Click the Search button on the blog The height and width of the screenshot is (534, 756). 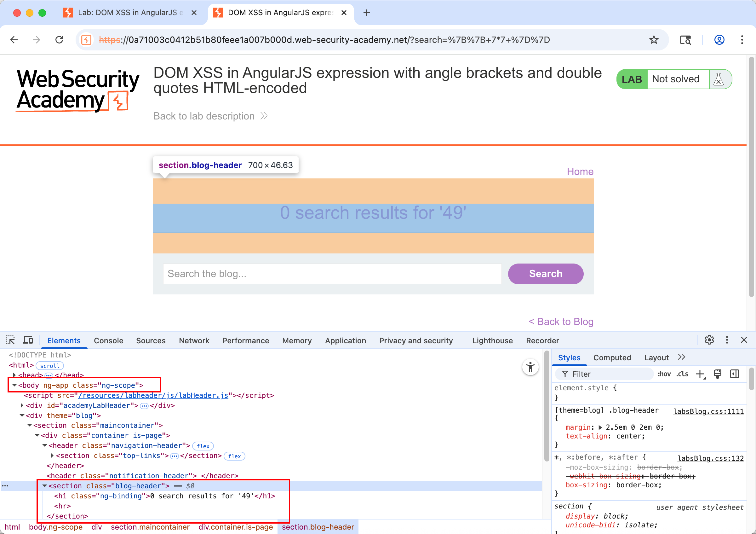[x=545, y=274]
